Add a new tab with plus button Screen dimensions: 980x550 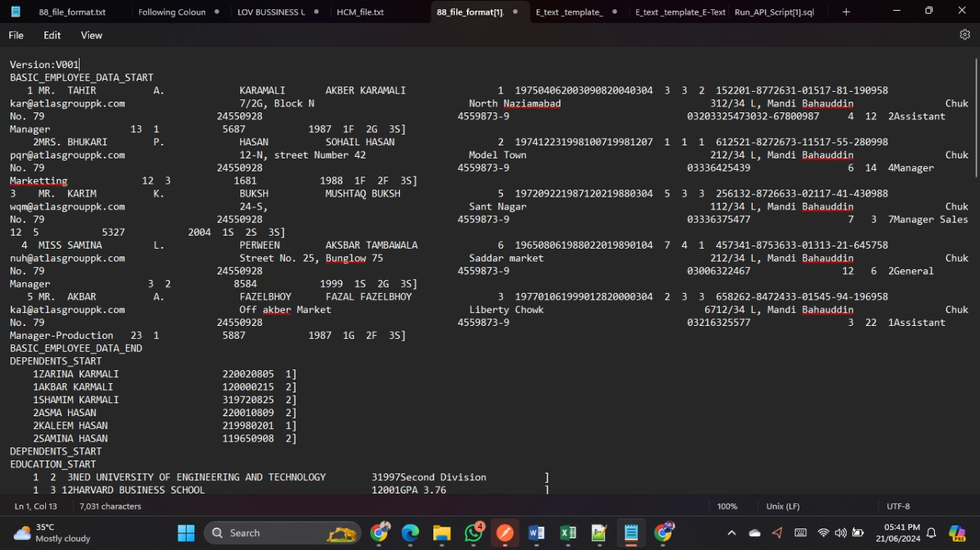point(846,11)
